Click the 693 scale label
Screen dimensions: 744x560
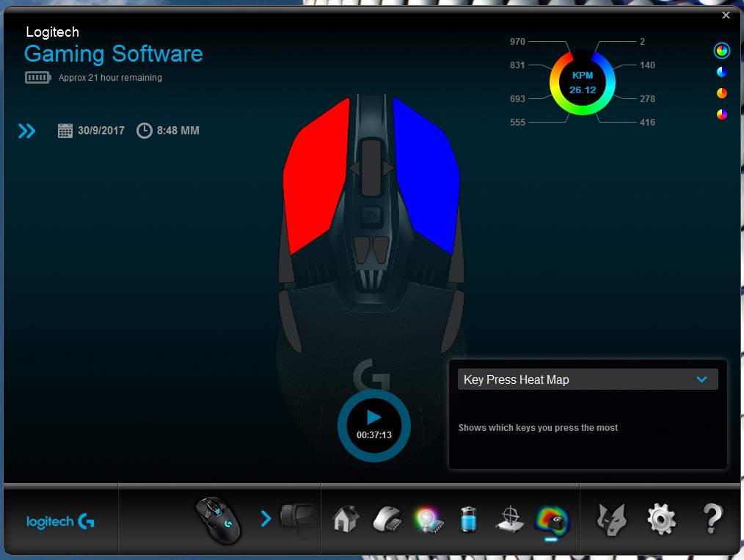(517, 98)
